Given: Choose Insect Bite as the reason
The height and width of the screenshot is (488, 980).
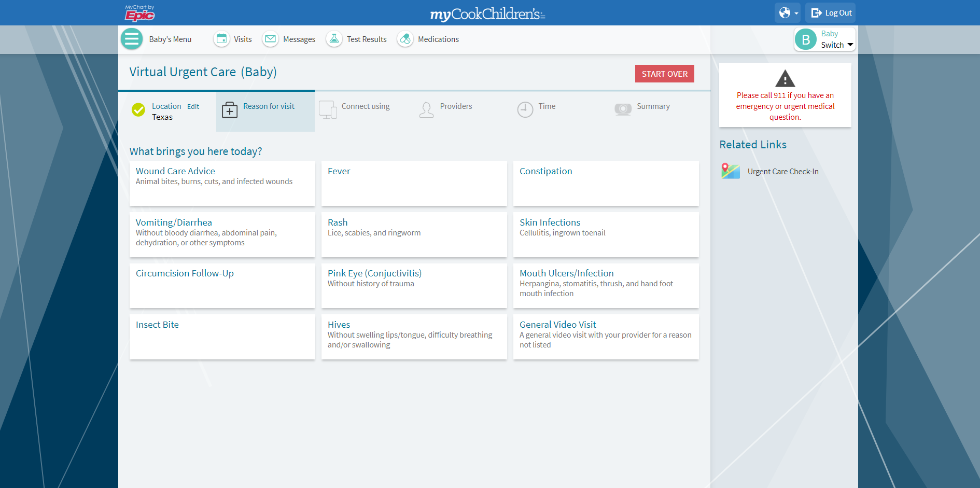Looking at the screenshot, I should coord(222,337).
